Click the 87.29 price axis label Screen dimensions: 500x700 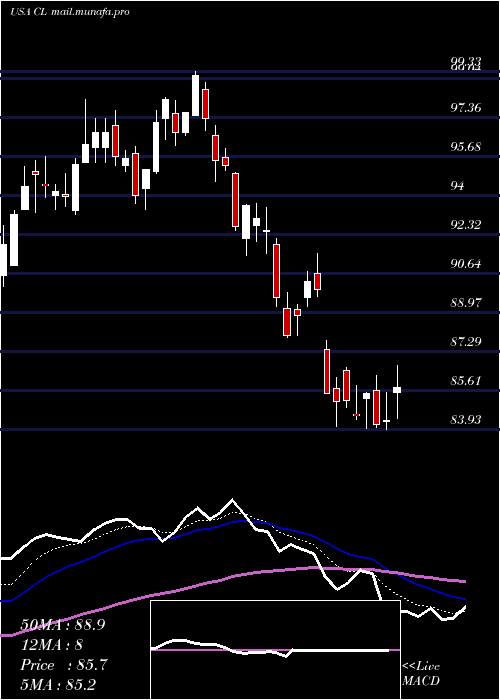(x=466, y=342)
